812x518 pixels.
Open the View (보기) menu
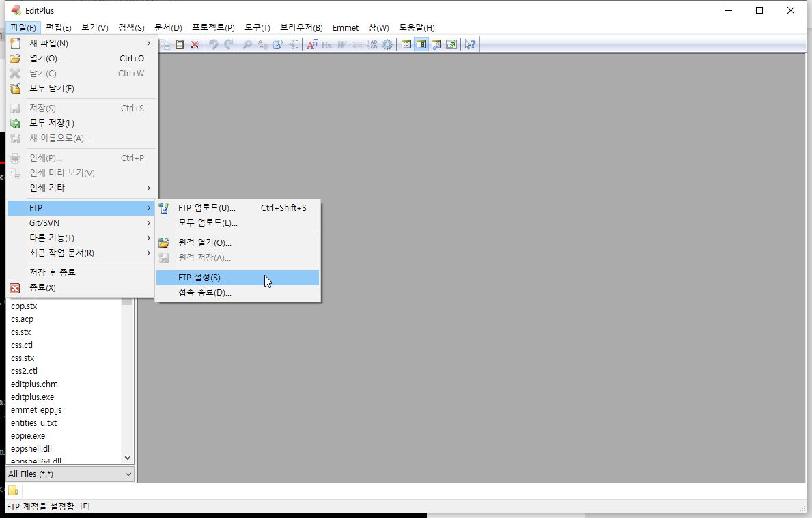point(95,27)
